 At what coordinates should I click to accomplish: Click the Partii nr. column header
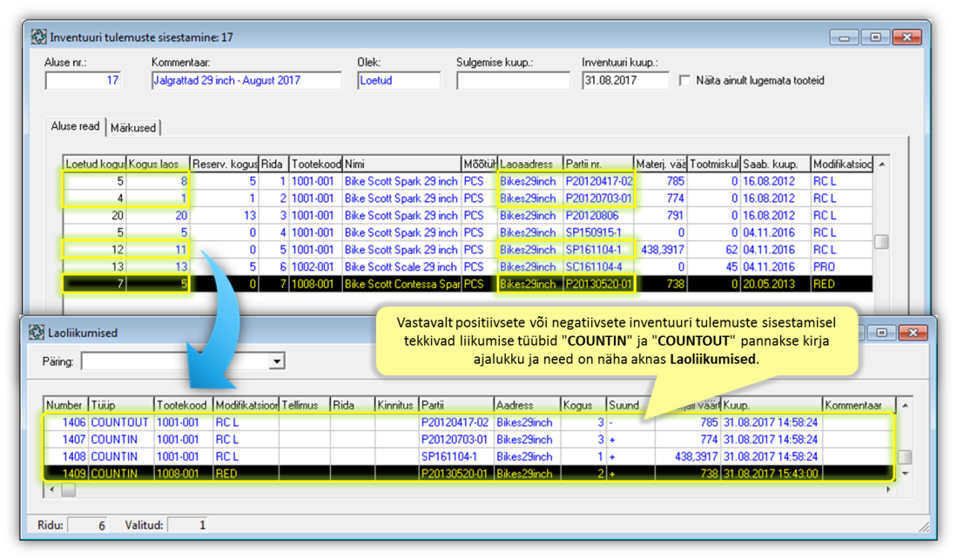(x=598, y=165)
